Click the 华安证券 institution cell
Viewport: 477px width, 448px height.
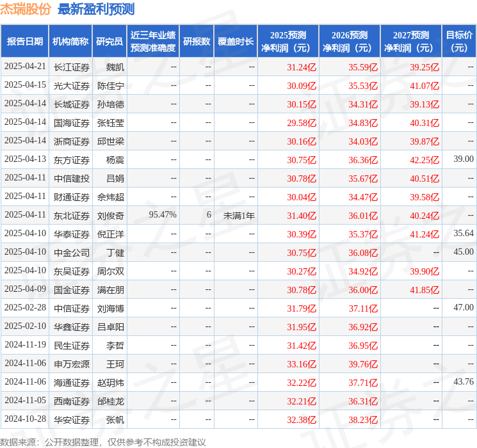click(72, 420)
